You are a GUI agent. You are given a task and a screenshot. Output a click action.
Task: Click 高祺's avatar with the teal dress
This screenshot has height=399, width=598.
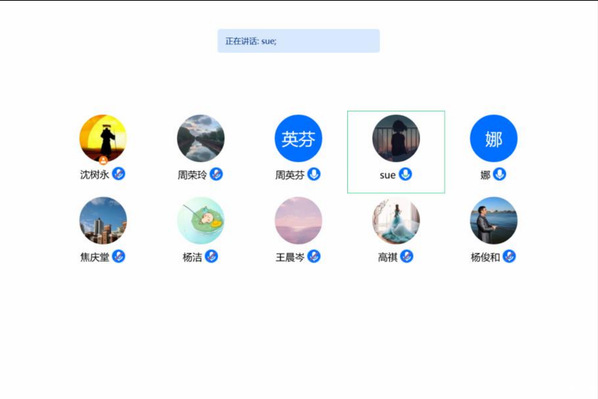coord(396,220)
